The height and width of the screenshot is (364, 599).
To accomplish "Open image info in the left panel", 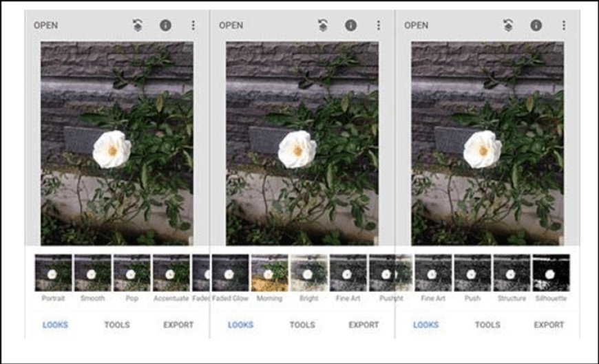I will click(165, 25).
